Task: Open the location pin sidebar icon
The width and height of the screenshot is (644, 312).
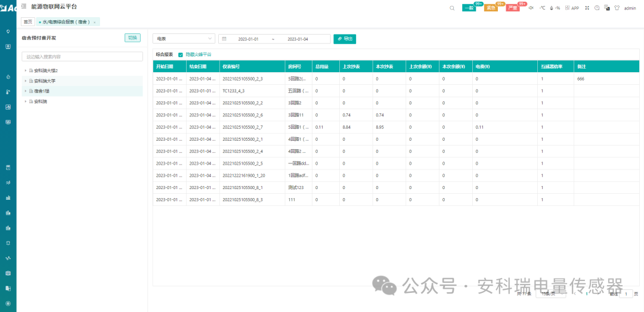Action: 8,31
